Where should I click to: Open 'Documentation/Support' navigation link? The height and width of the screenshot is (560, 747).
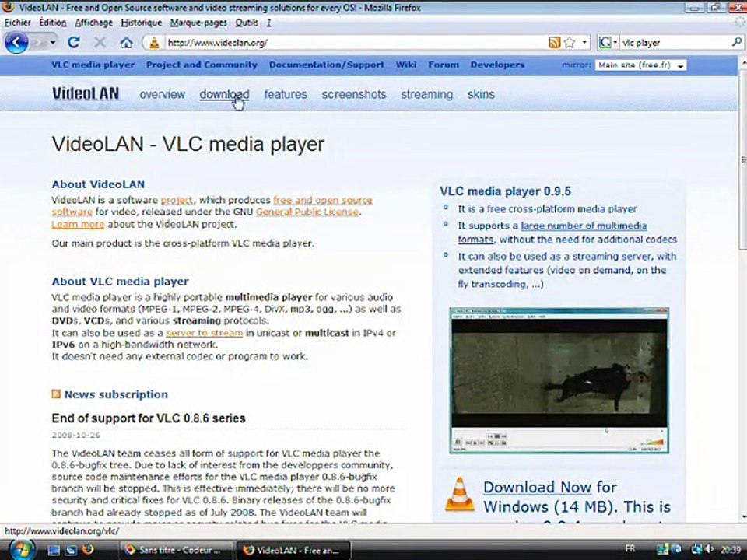[326, 65]
